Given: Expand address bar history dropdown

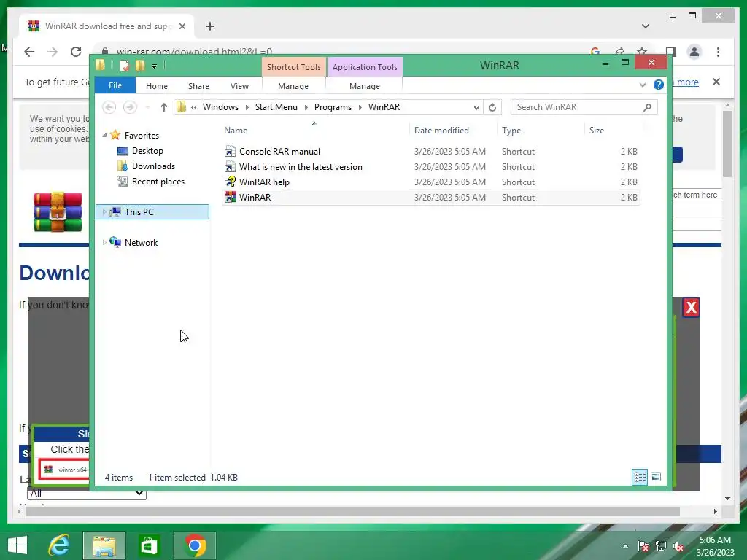Looking at the screenshot, I should (x=476, y=108).
